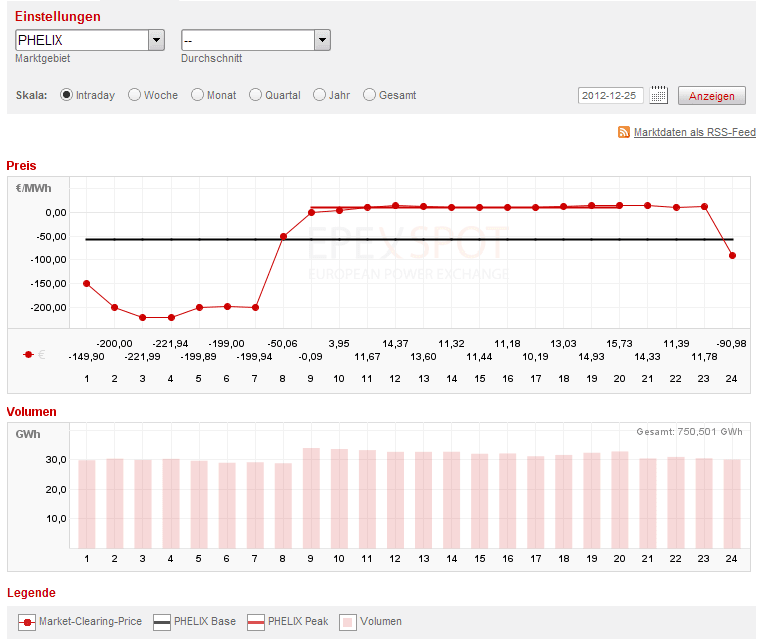Click the PHELIX Base legend line icon
Viewport: 761px width, 644px height.
[162, 622]
